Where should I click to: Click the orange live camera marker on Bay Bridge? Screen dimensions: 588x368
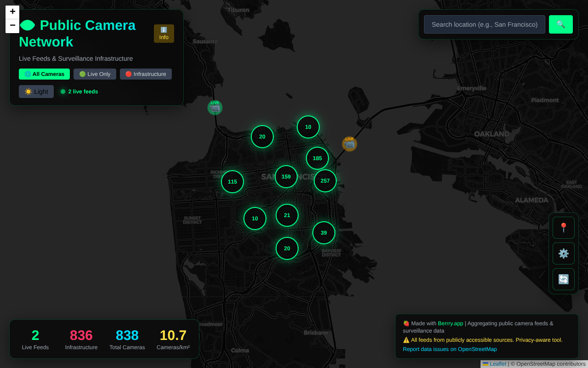pos(350,144)
